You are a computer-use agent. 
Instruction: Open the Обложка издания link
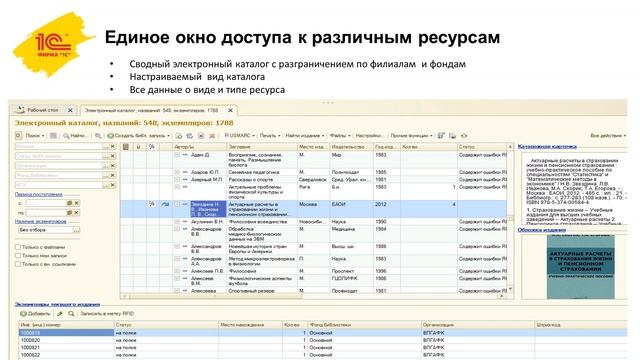[x=542, y=230]
